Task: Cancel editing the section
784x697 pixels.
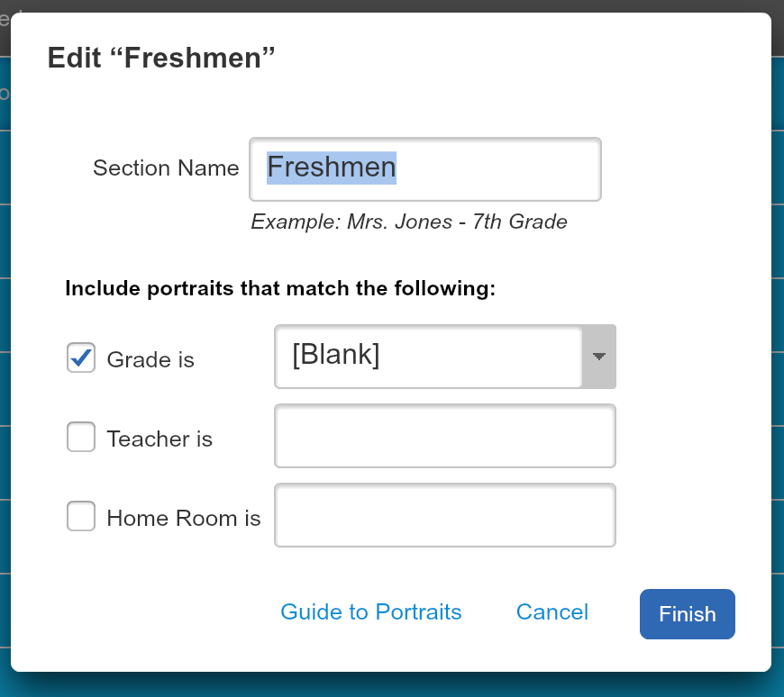Action: [x=552, y=612]
